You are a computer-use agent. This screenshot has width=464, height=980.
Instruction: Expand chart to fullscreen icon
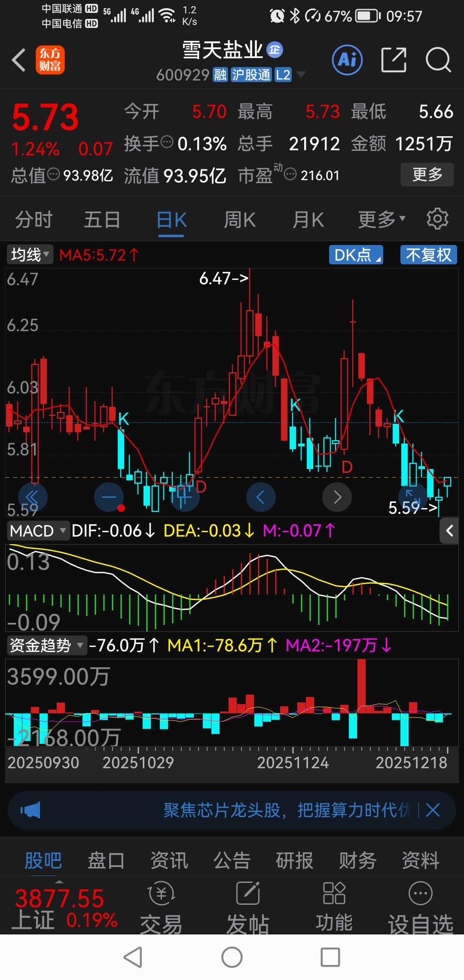click(x=413, y=497)
